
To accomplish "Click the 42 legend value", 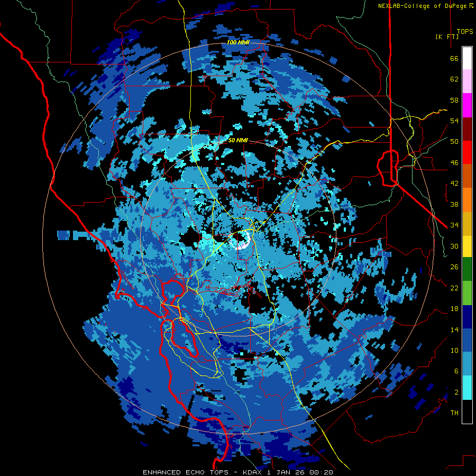I will [454, 183].
